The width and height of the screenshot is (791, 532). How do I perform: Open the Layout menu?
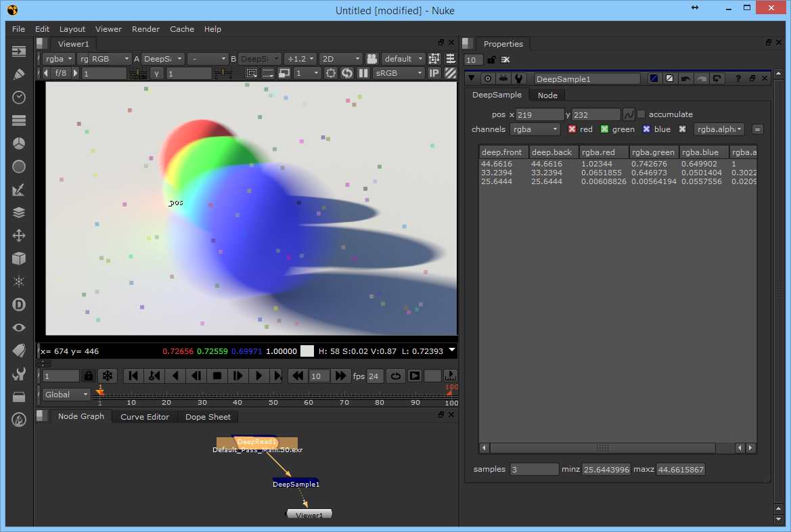72,29
